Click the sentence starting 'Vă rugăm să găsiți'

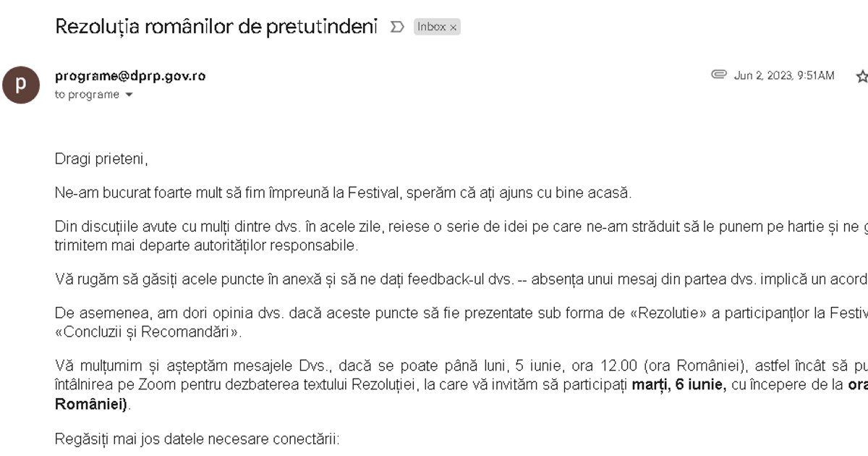pos(461,279)
